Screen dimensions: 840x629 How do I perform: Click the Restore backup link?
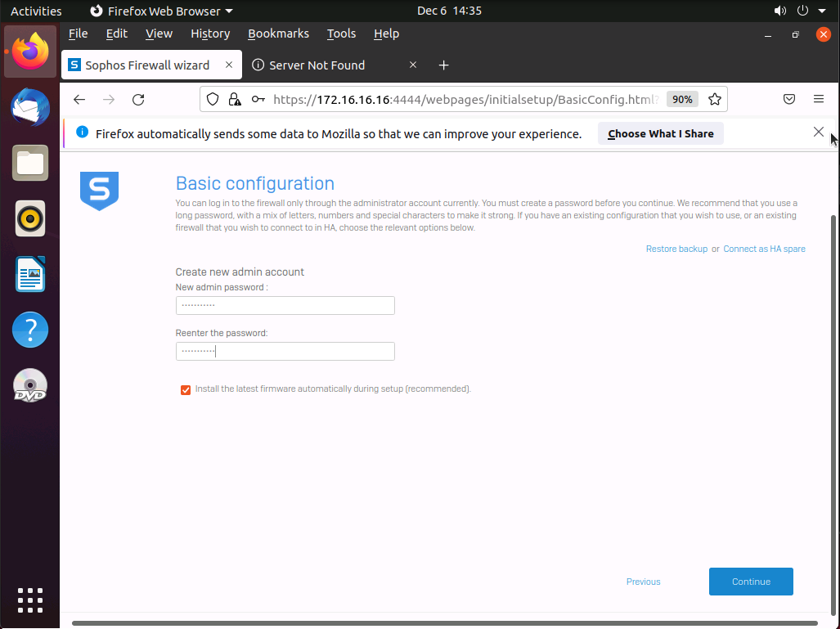[676, 249]
